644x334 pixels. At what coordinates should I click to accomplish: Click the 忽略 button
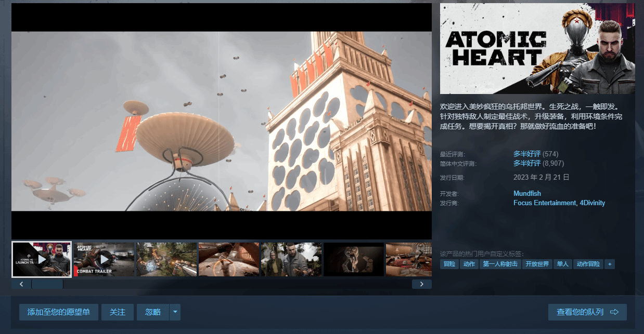(x=153, y=312)
